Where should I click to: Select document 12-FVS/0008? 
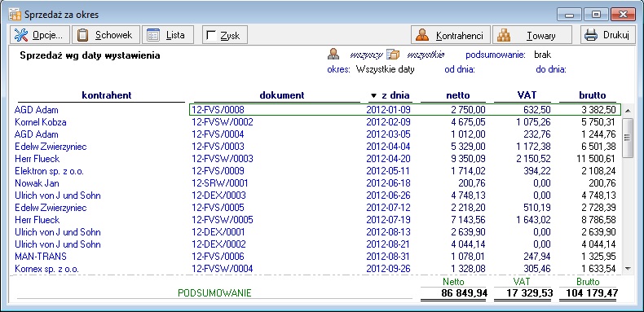(x=218, y=110)
